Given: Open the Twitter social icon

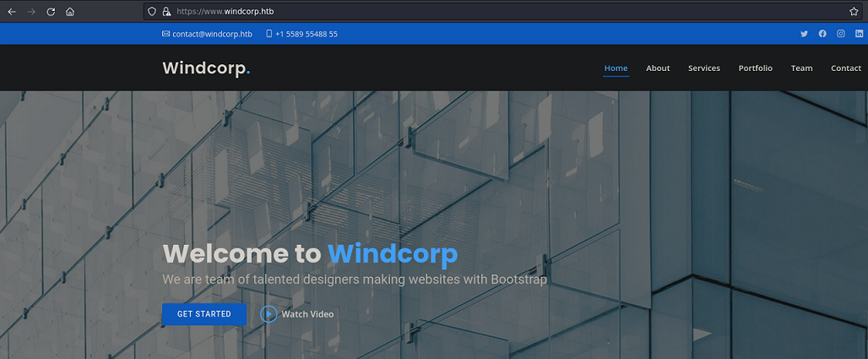Looking at the screenshot, I should click(x=804, y=34).
